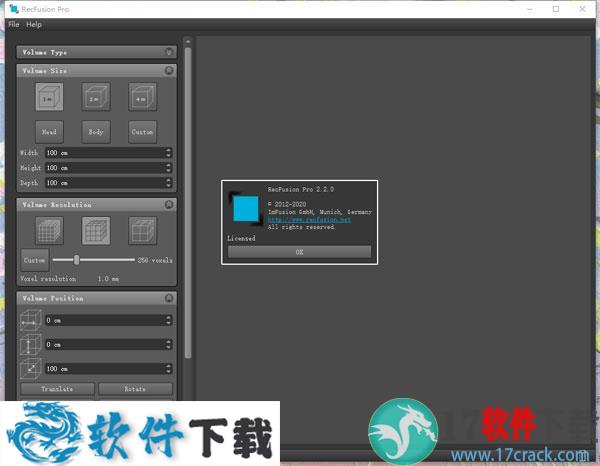Use the stepper on the horizontal position field
Viewport: 600px width, 466px height.
coord(168,320)
